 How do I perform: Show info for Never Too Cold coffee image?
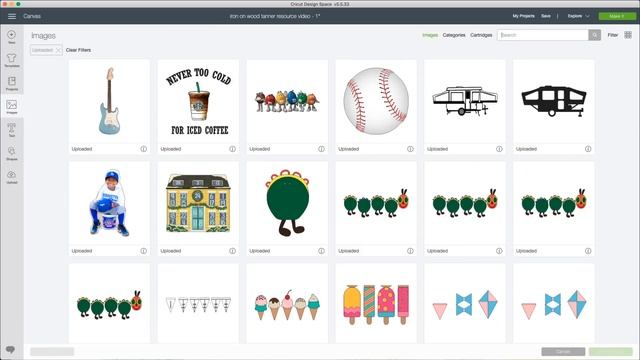point(232,149)
